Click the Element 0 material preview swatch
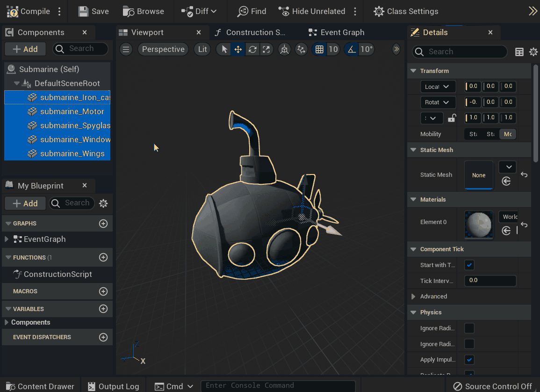This screenshot has width=540, height=392. (478, 225)
